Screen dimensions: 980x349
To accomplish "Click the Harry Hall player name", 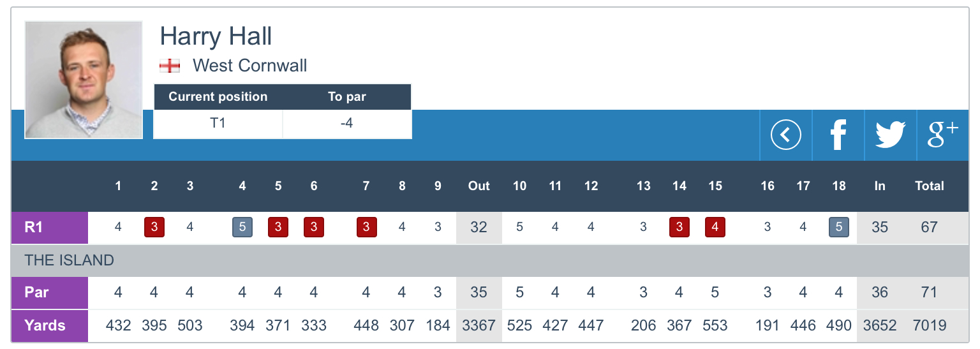I will click(216, 36).
